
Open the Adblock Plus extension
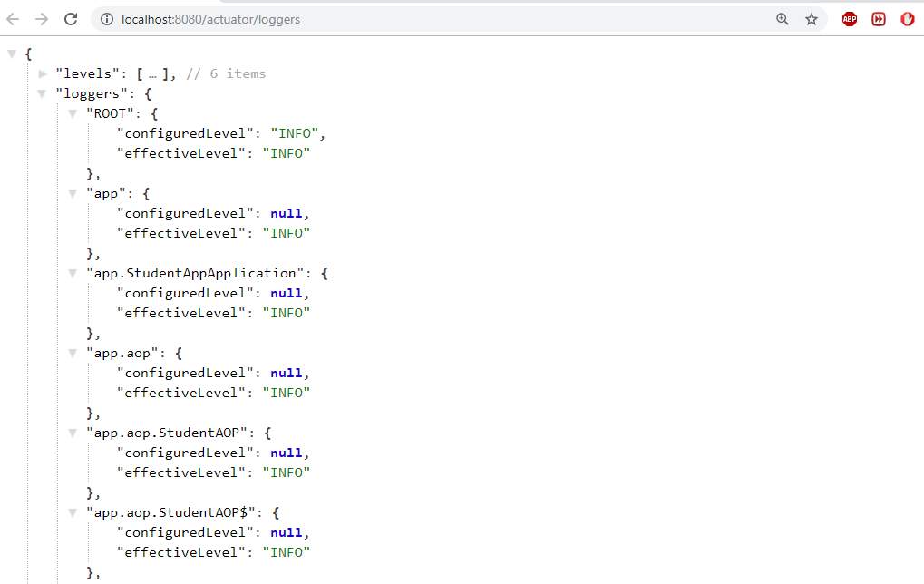click(850, 19)
